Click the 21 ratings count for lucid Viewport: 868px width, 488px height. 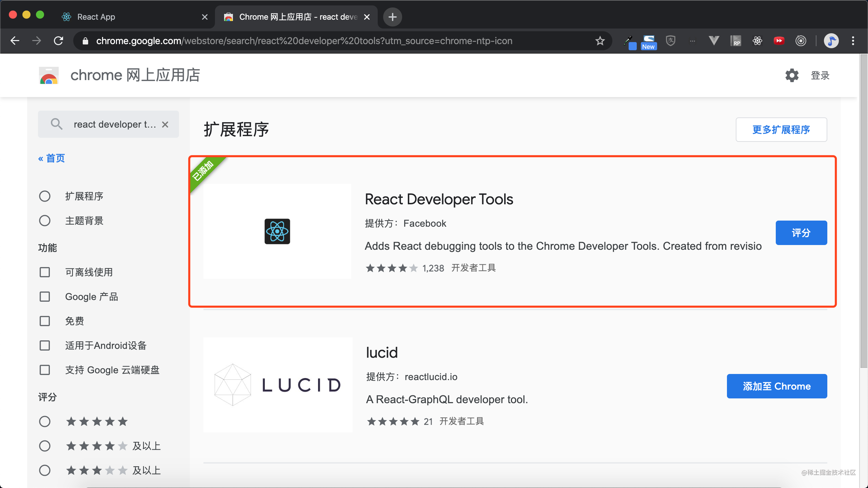(428, 421)
